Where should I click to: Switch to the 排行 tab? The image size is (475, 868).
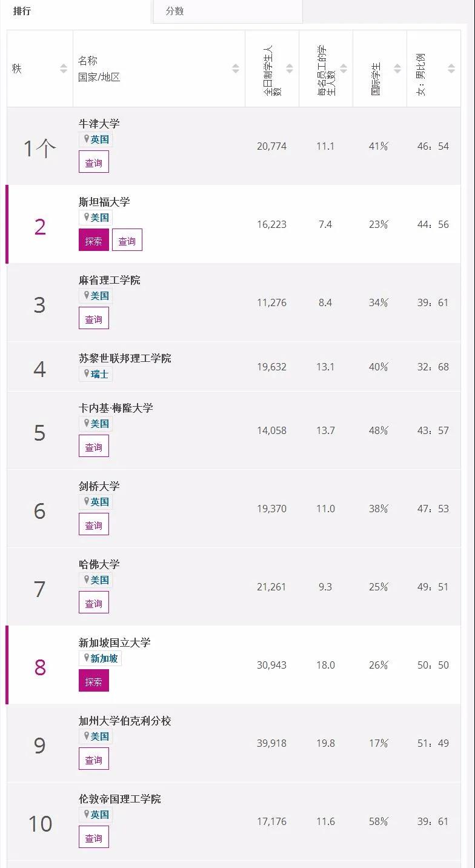[22, 11]
